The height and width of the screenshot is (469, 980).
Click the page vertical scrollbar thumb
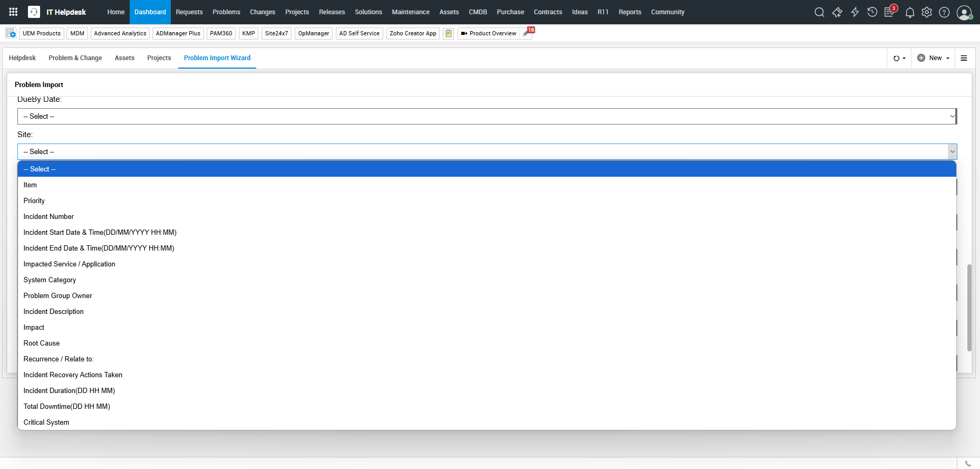coord(969,307)
